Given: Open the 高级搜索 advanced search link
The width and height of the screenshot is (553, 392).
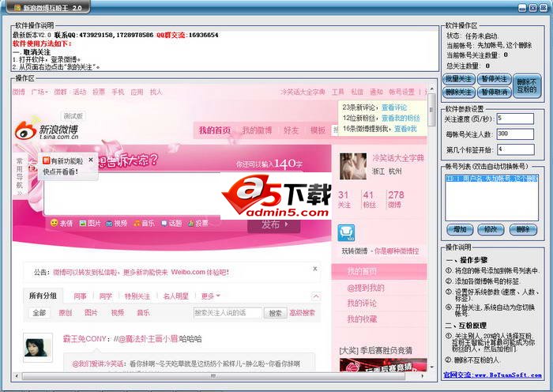Looking at the screenshot, I should (x=302, y=313).
